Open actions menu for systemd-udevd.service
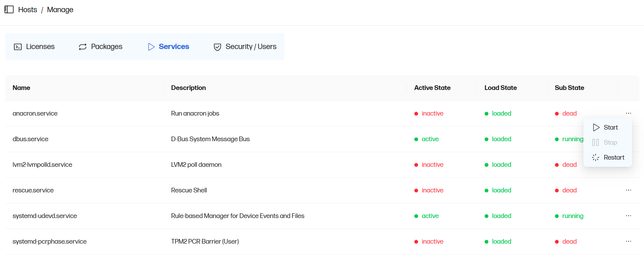 click(x=628, y=216)
